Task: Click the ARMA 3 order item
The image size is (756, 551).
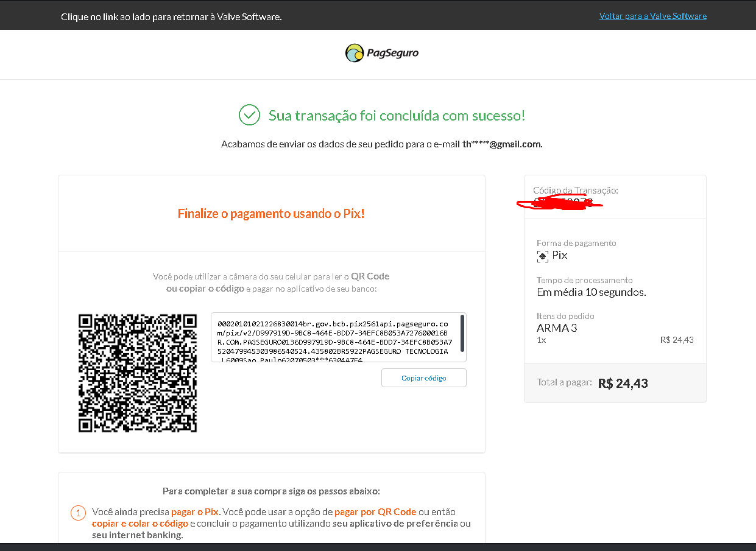Action: coord(557,328)
